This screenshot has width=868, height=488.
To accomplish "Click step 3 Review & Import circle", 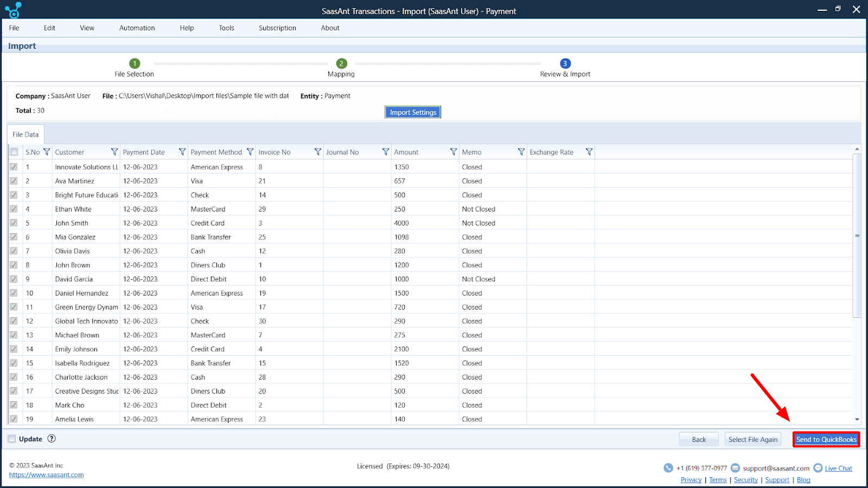I will pos(565,63).
